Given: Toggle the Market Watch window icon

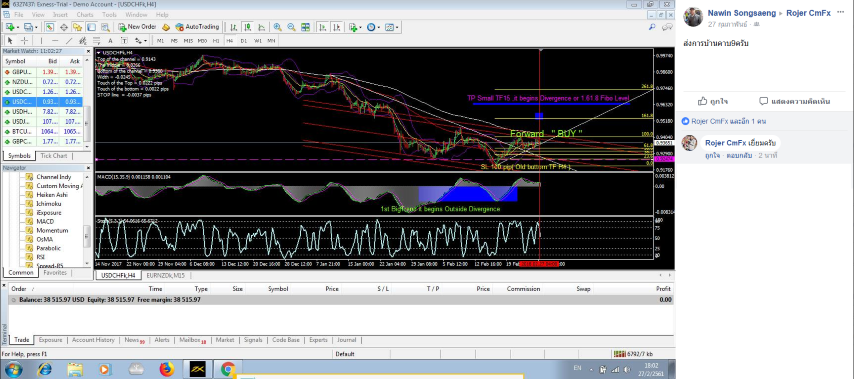Looking at the screenshot, I should click(49, 27).
